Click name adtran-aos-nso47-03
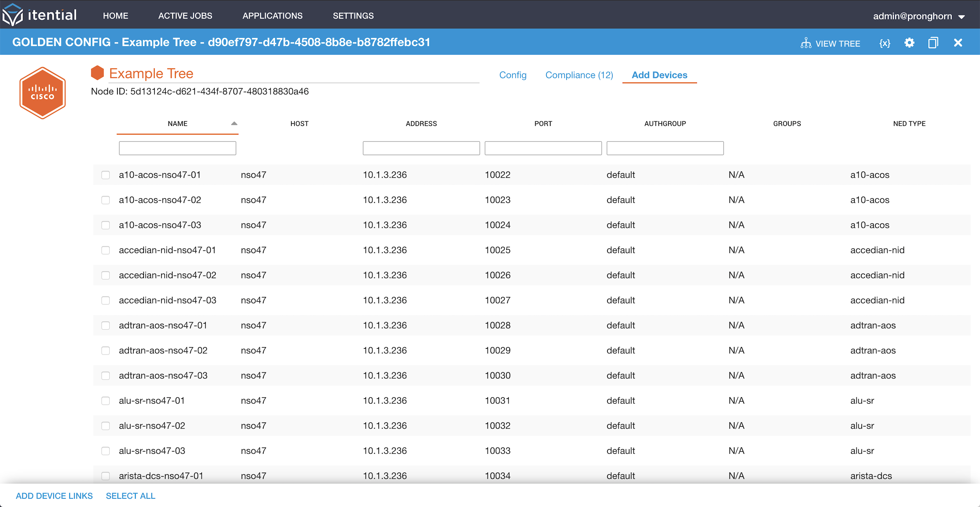This screenshot has width=980, height=507. 163,376
